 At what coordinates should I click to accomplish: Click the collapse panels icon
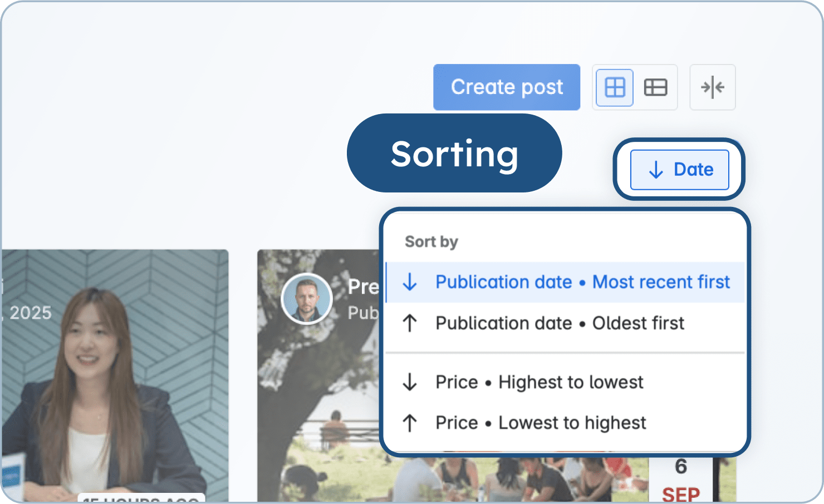click(x=713, y=87)
